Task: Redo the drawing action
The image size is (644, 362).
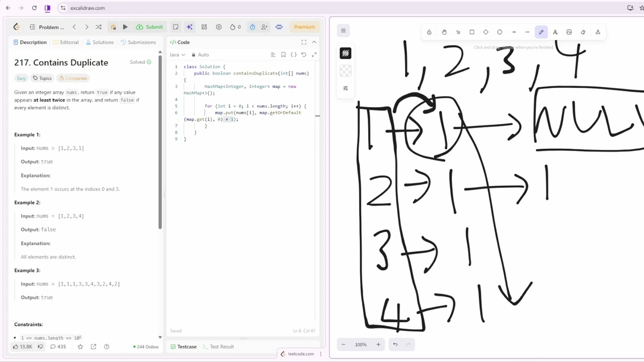Action: click(408, 344)
